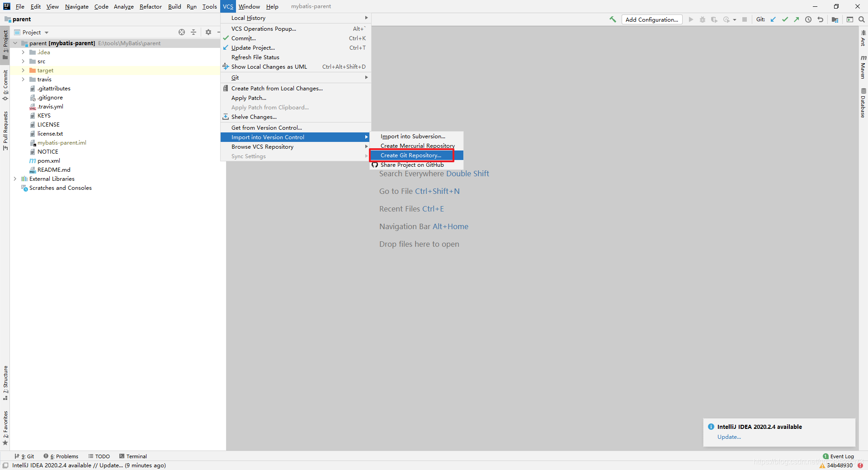Click the Stop square icon
868x470 pixels.
(745, 19)
